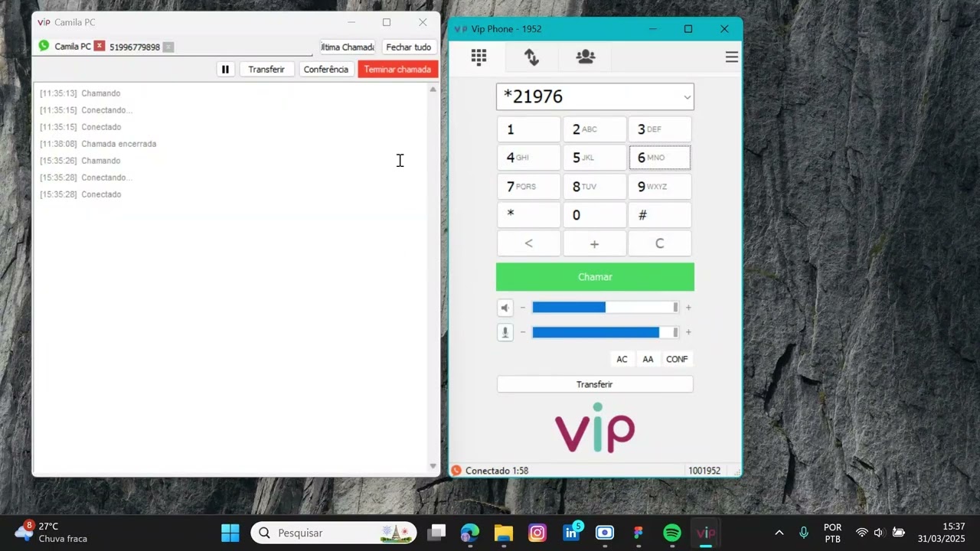Tap the hash key on the keypad
Viewport: 980px width, 551px height.
659,215
